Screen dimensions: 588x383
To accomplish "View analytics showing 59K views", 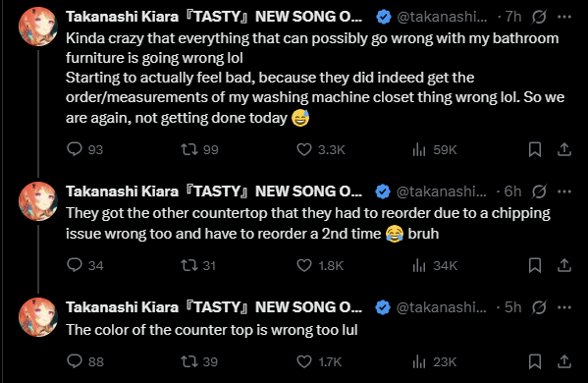I will click(419, 149).
